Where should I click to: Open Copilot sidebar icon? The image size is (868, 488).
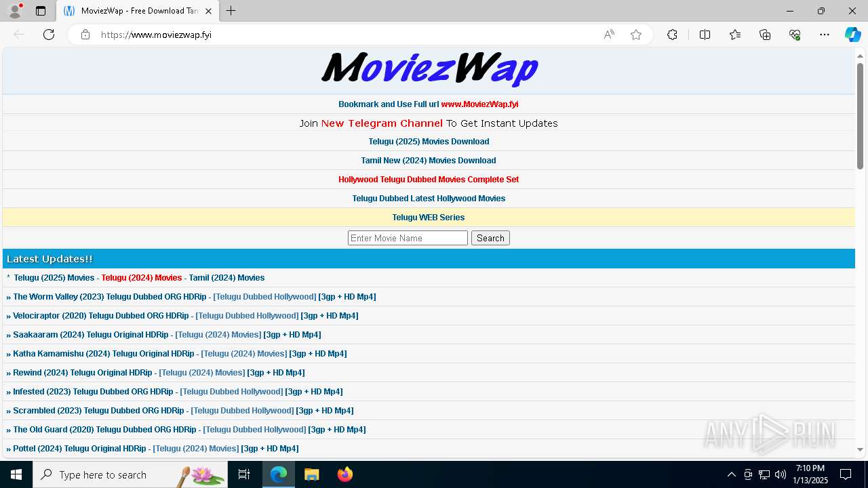(x=852, y=35)
